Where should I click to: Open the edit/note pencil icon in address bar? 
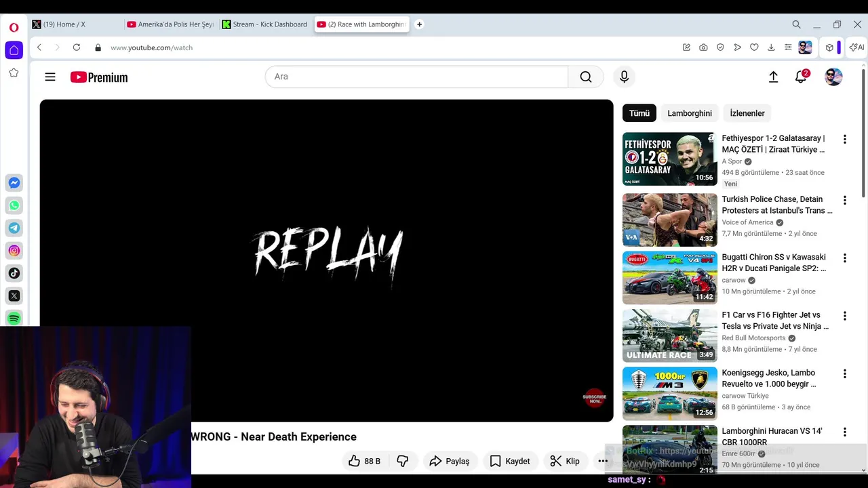686,47
